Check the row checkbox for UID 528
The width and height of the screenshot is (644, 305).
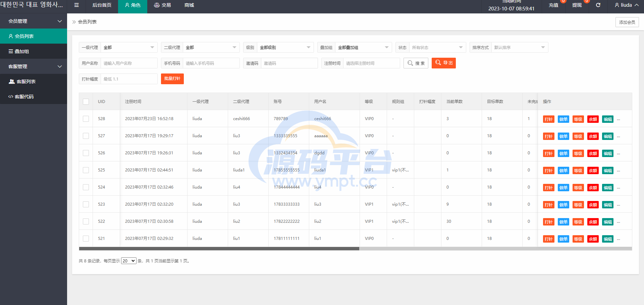tap(86, 119)
